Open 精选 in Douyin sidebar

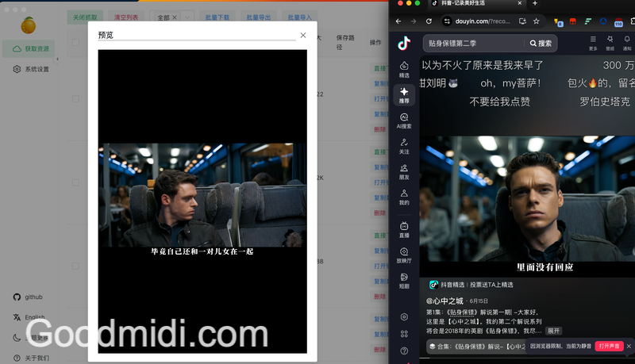click(x=404, y=69)
